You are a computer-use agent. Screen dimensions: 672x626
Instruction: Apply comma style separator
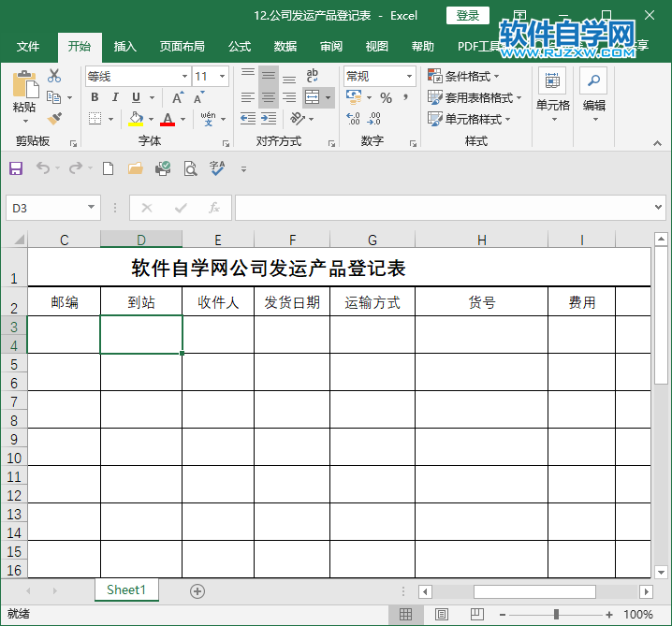click(x=405, y=97)
